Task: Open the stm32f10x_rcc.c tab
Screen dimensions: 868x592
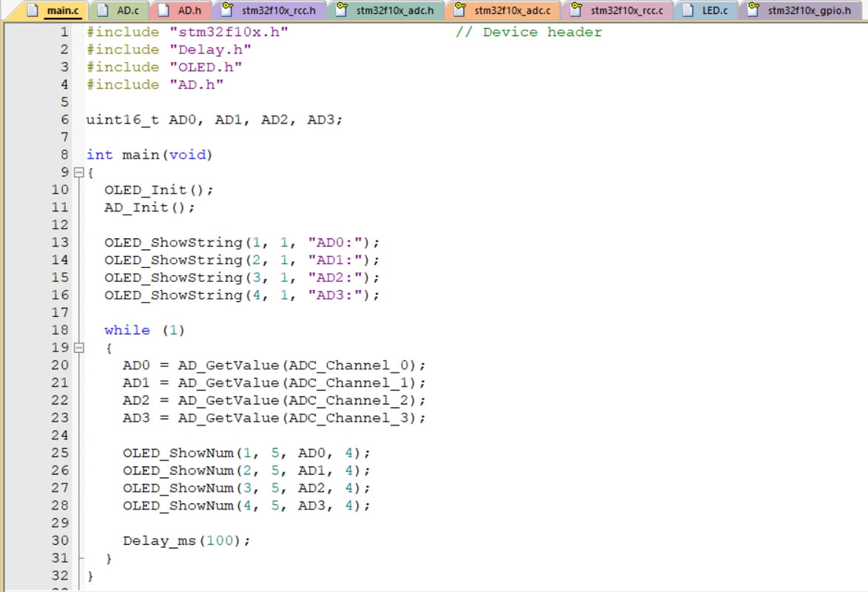Action: click(x=618, y=10)
